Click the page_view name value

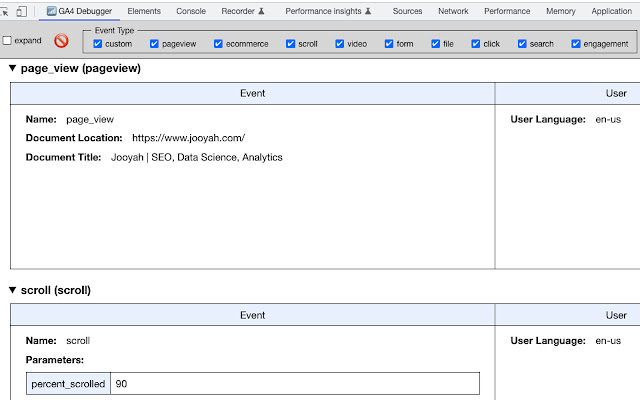click(90, 119)
